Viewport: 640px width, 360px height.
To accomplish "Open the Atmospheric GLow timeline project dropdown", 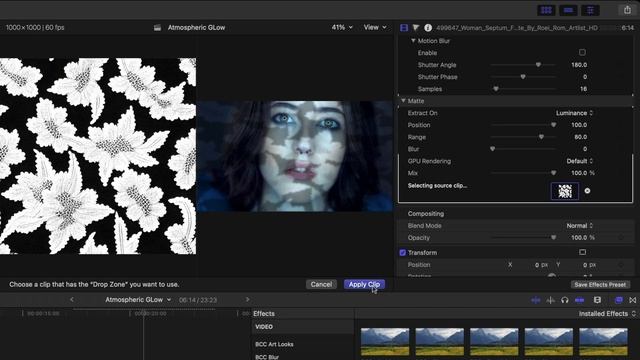I will pyautogui.click(x=138, y=300).
